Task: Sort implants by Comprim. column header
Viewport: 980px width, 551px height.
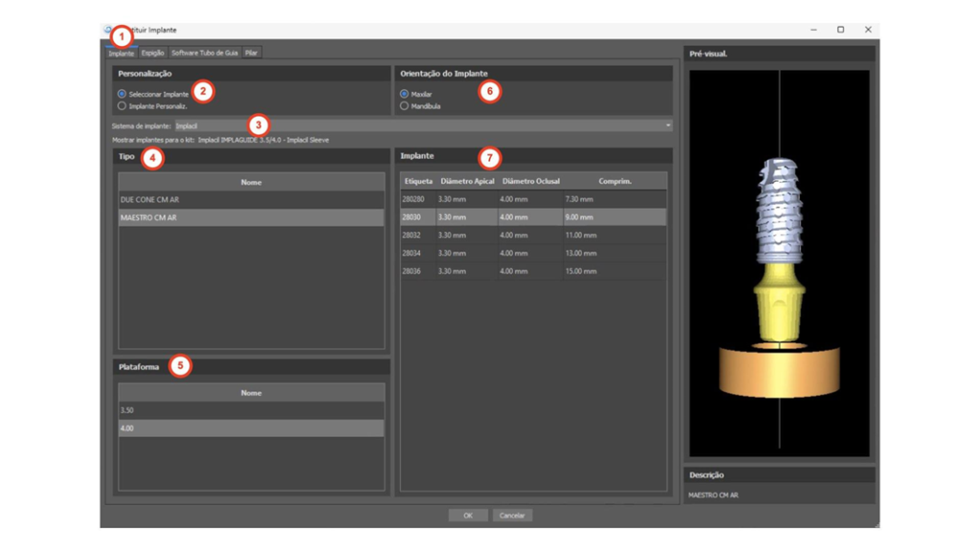Action: pos(614,181)
